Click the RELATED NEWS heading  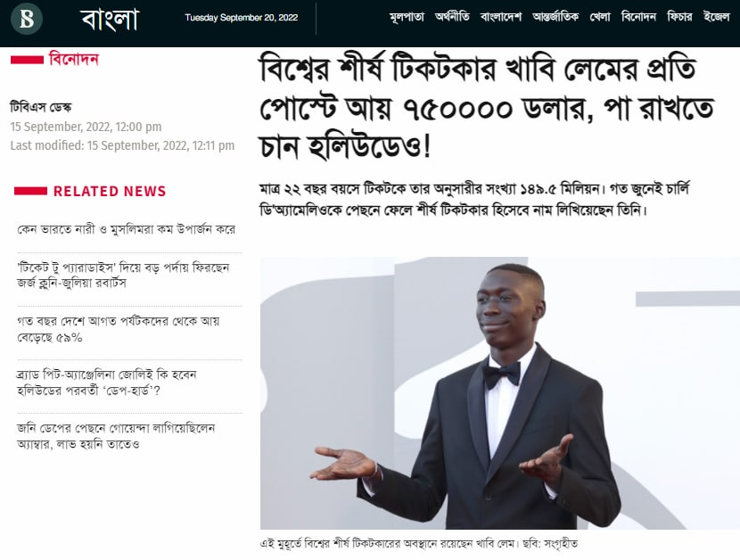pos(110,191)
